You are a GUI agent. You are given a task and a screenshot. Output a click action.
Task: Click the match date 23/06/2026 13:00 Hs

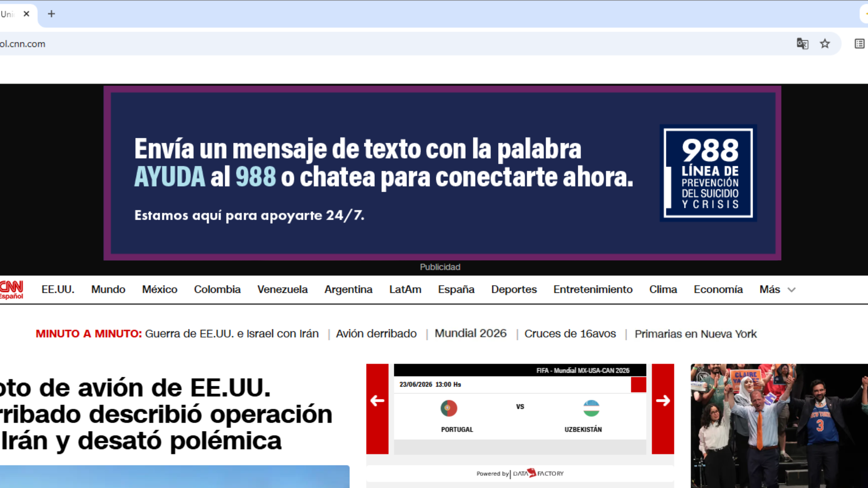[x=430, y=385]
